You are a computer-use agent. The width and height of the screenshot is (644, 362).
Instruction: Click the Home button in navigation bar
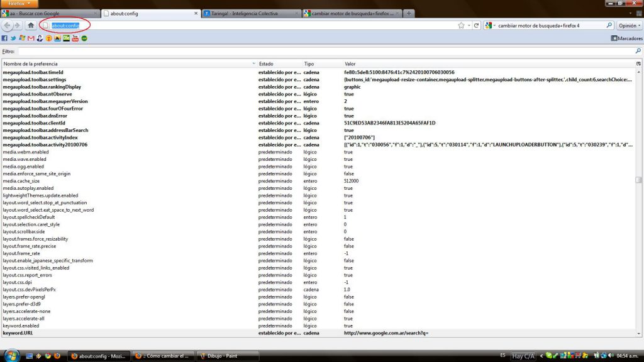[x=30, y=26]
